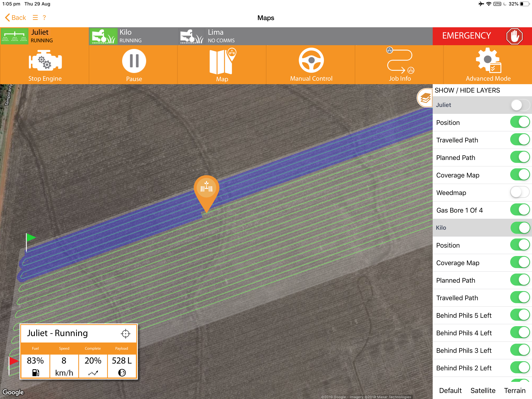Tap the Do Not Disturb moon icon
This screenshot has width=532, height=399.
(505, 4)
